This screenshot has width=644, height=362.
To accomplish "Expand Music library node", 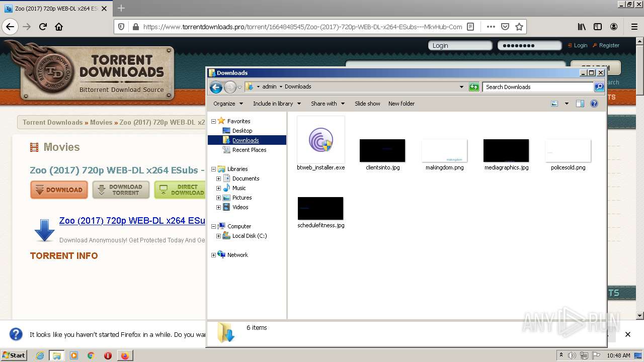I will 218,188.
